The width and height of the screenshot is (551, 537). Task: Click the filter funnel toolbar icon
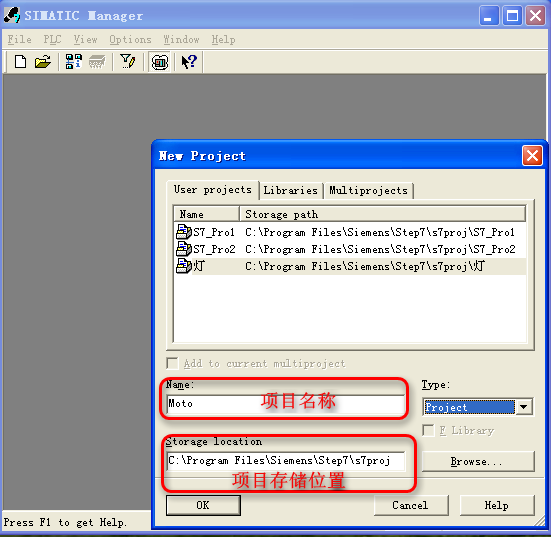pos(128,62)
